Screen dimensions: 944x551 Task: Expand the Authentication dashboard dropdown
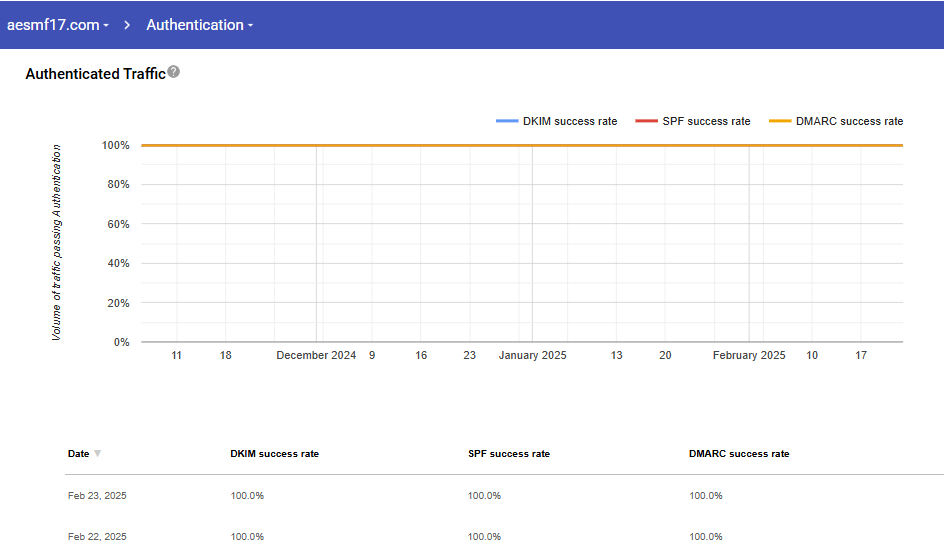tap(199, 25)
